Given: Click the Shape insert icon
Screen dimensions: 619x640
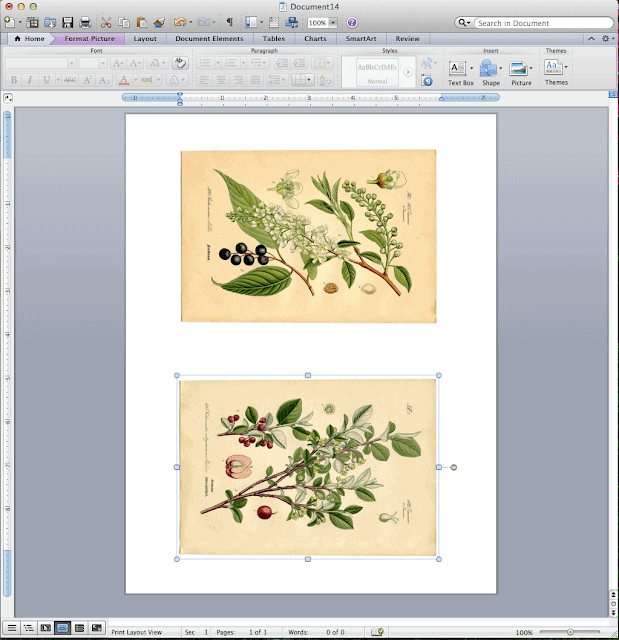Looking at the screenshot, I should (488, 68).
